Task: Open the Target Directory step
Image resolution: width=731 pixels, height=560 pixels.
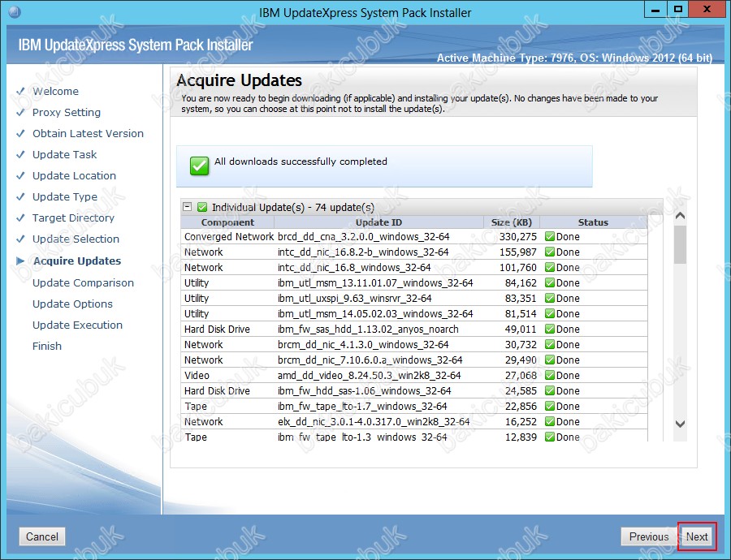Action: click(73, 218)
